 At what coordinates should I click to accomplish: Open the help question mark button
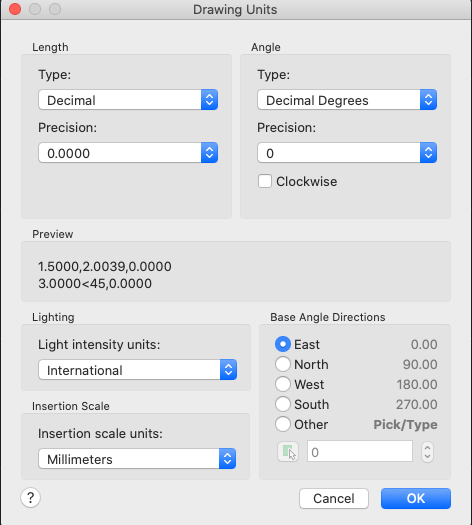pos(30,498)
